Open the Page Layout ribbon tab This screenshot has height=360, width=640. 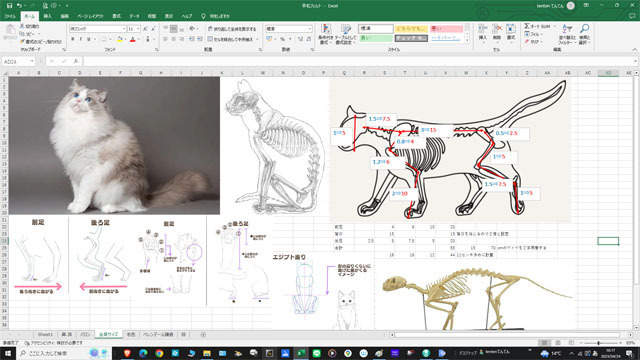pyautogui.click(x=90, y=16)
